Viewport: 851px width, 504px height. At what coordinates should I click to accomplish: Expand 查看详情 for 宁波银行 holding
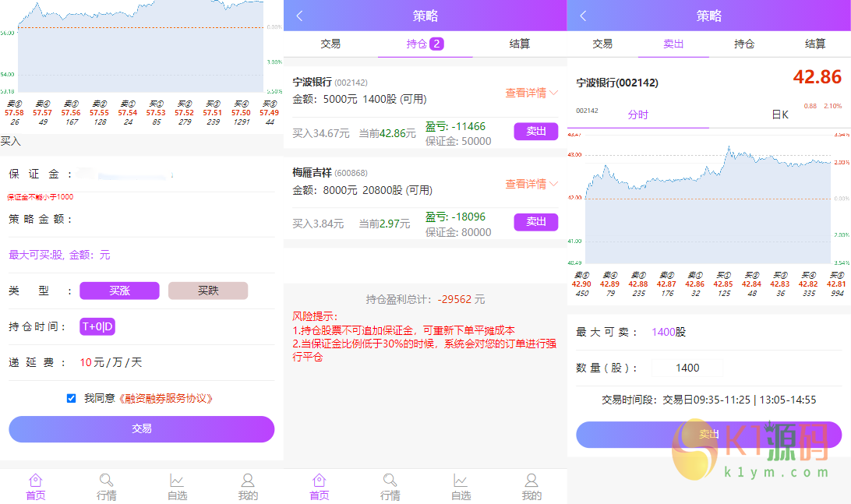[531, 93]
